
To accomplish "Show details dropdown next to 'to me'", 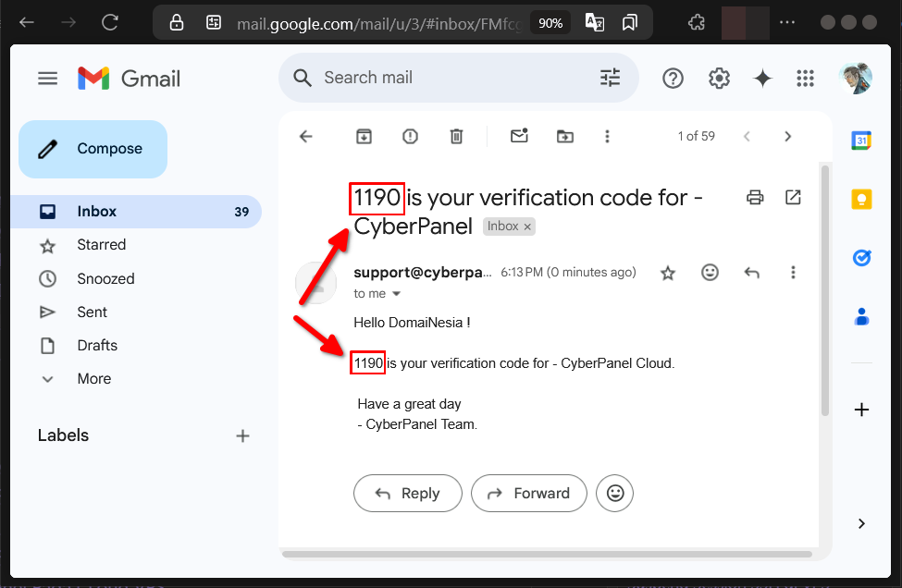I will click(x=396, y=294).
